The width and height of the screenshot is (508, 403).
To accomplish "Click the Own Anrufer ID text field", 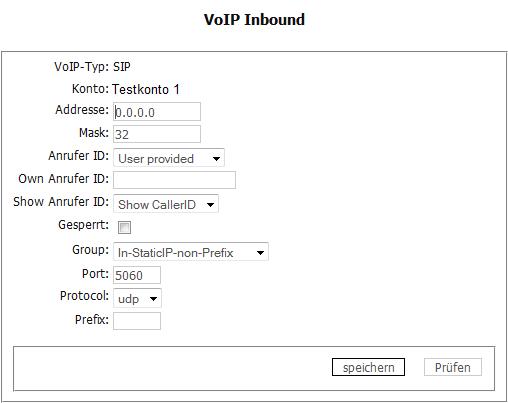I will (174, 180).
